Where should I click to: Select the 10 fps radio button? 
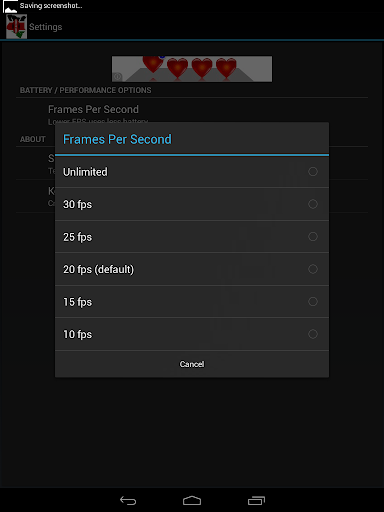(x=313, y=334)
